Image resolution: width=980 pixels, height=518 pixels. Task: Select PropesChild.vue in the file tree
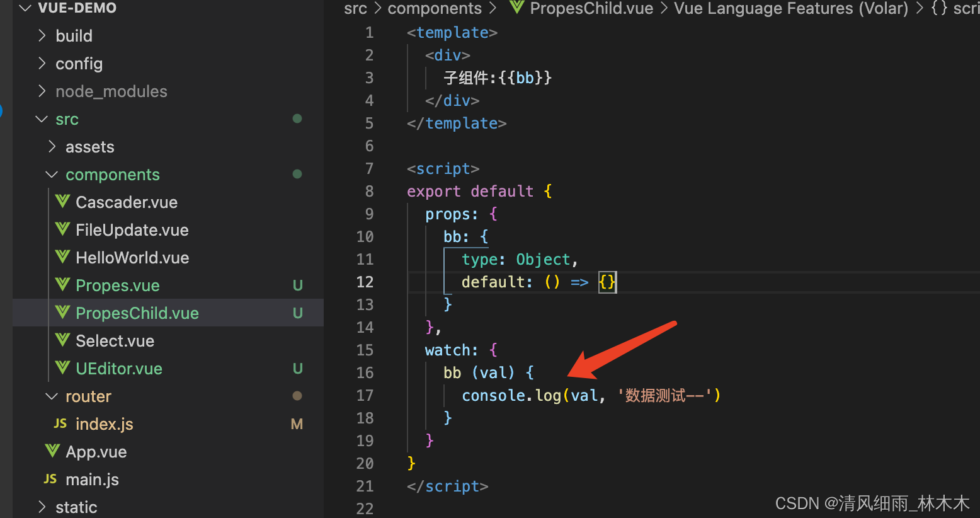(137, 313)
